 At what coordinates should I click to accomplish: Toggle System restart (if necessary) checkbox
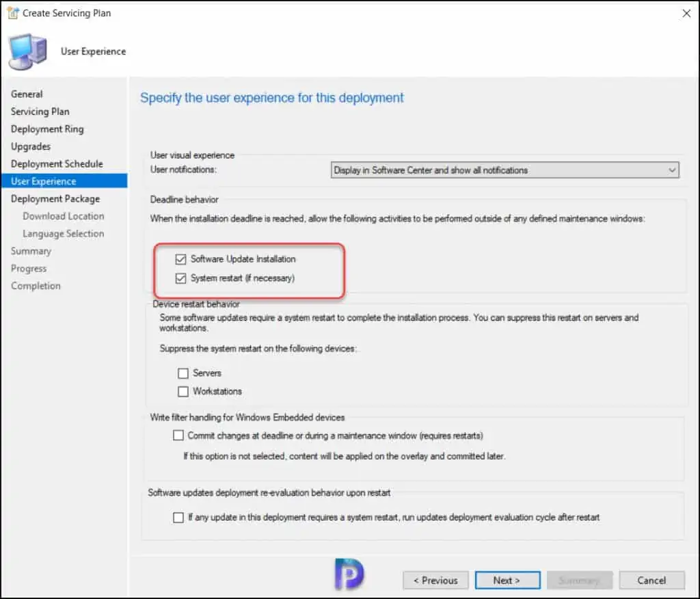click(180, 278)
